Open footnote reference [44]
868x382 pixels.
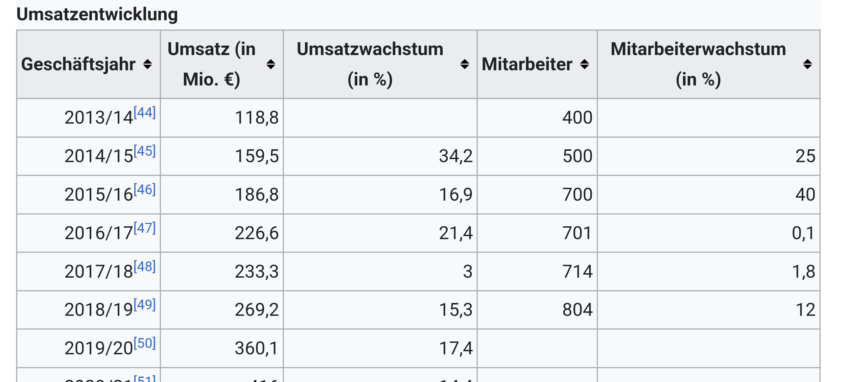pos(145,112)
